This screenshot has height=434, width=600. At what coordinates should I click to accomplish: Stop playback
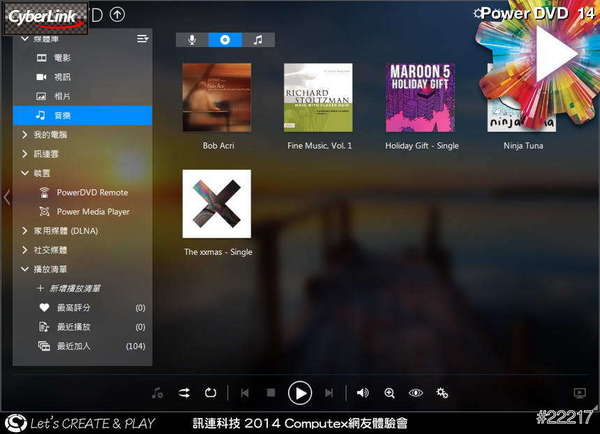[271, 393]
